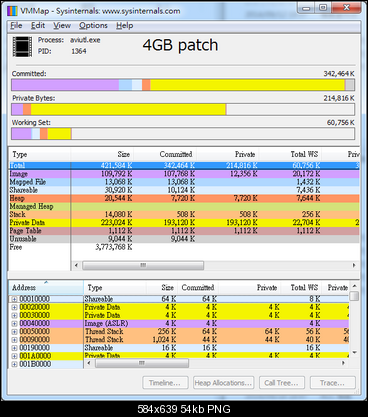Screen dimensions: 368x417
Task: Click the Timeline... button
Action: [x=165, y=383]
